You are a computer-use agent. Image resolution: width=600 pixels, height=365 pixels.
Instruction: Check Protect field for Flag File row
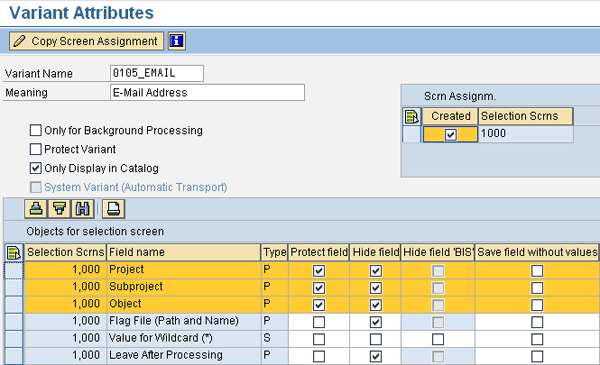click(319, 322)
